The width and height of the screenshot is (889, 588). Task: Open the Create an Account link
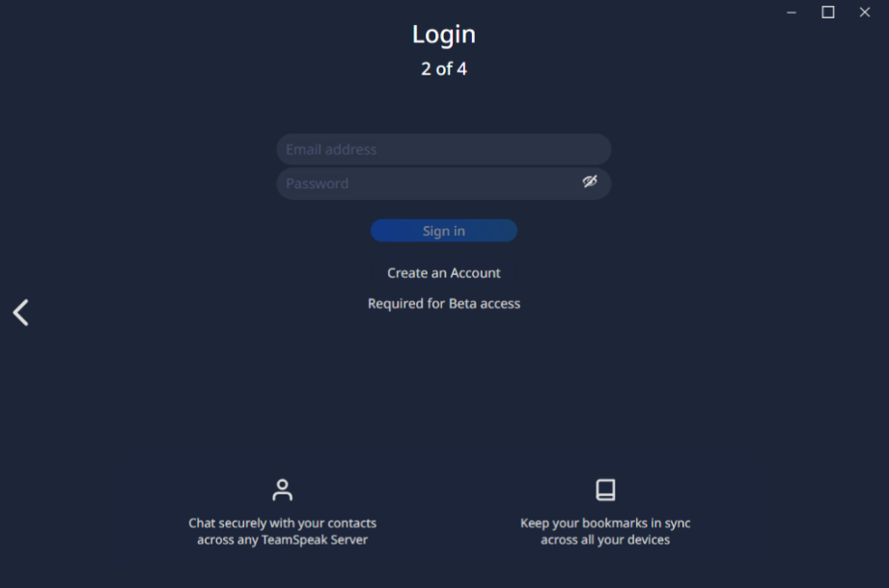coord(444,273)
